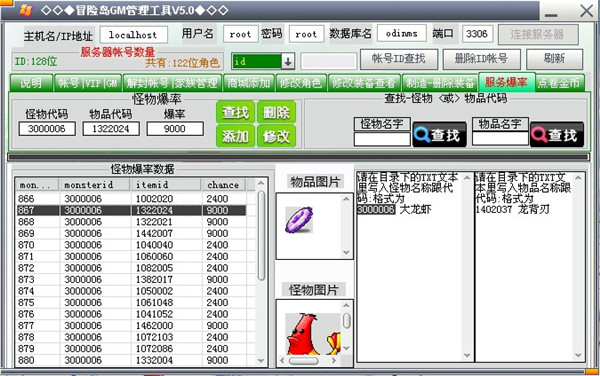Click the green 查找 button
The width and height of the screenshot is (600, 376).
click(x=235, y=112)
